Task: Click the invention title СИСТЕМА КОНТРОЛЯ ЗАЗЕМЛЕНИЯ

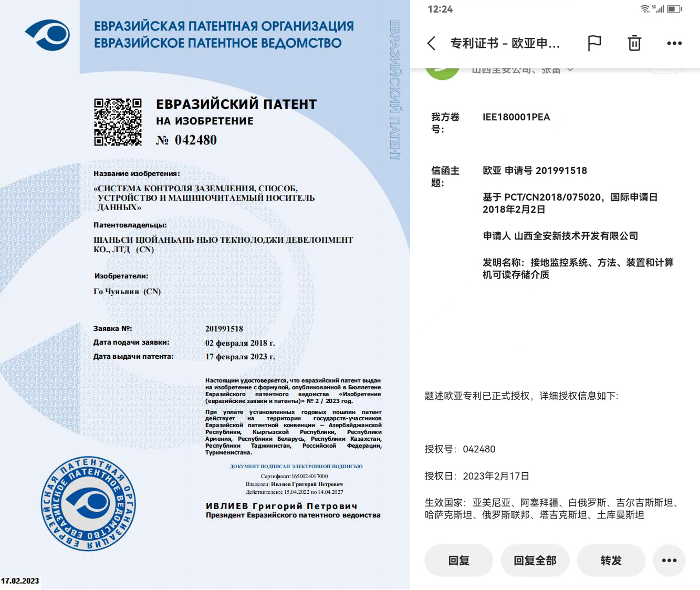Action: (x=204, y=198)
